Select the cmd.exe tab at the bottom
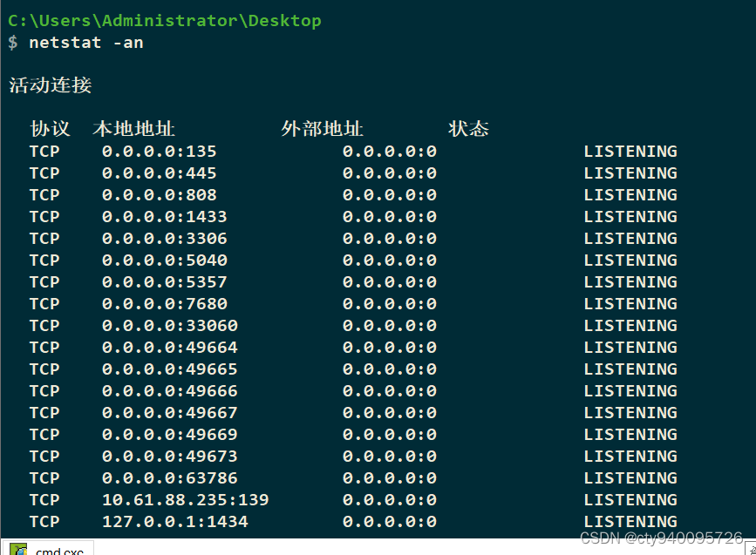Viewport: 756px width, 555px height. [x=47, y=549]
